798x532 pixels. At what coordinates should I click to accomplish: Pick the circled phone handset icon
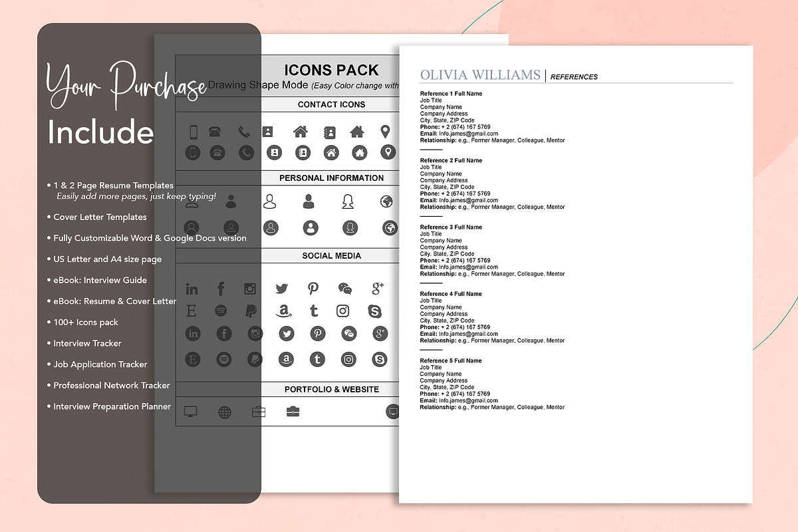coord(246,153)
